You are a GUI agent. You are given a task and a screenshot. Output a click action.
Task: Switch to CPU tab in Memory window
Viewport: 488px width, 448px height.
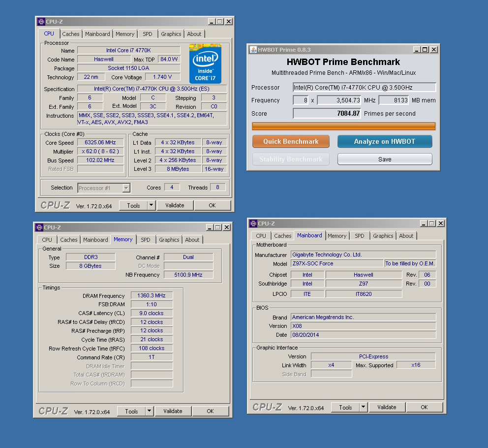coord(47,240)
